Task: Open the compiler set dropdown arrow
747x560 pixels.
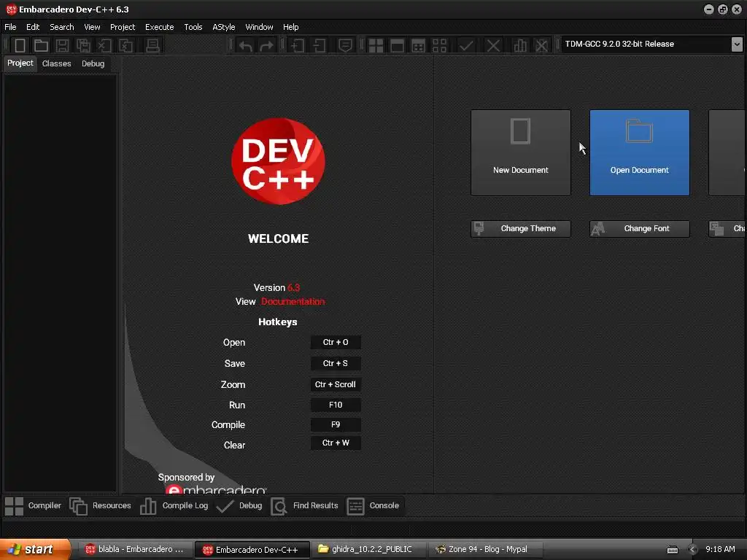Action: coord(737,44)
